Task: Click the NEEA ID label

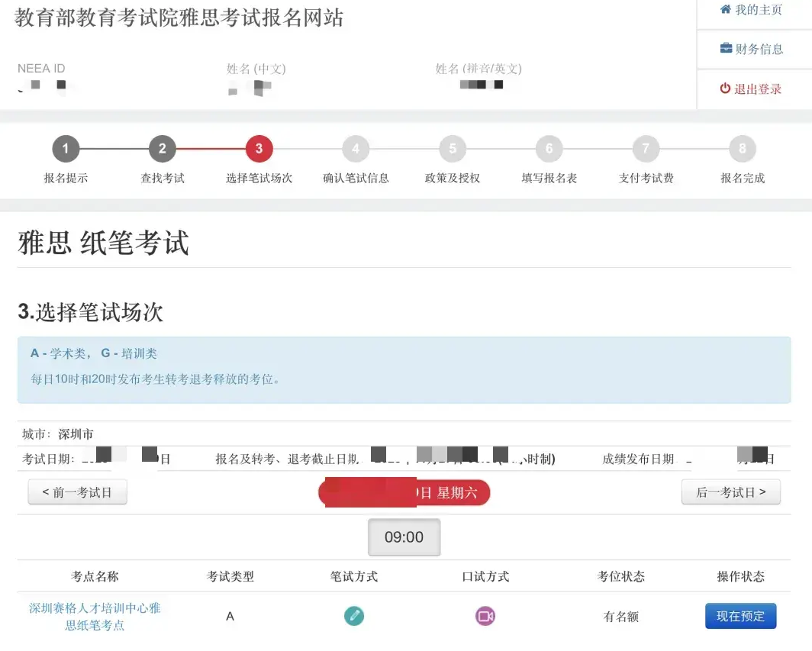Action: (x=41, y=69)
